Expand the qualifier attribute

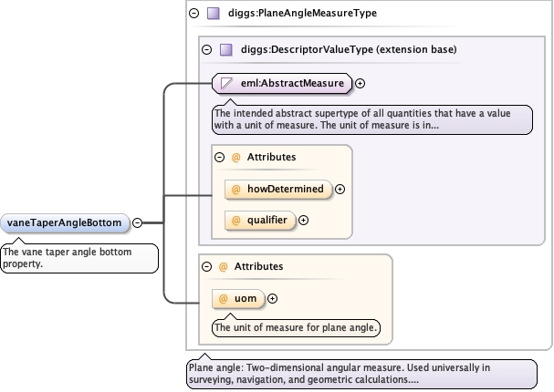[304, 220]
